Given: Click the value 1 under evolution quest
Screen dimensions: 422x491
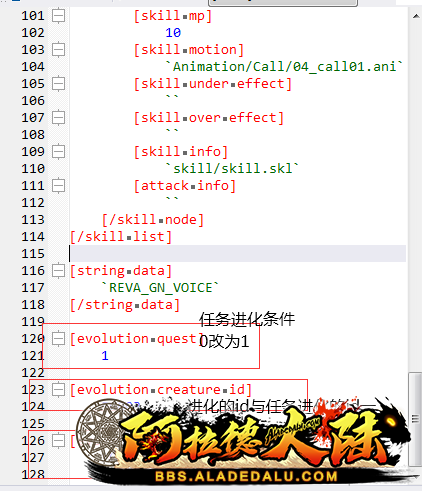Looking at the screenshot, I should 105,356.
